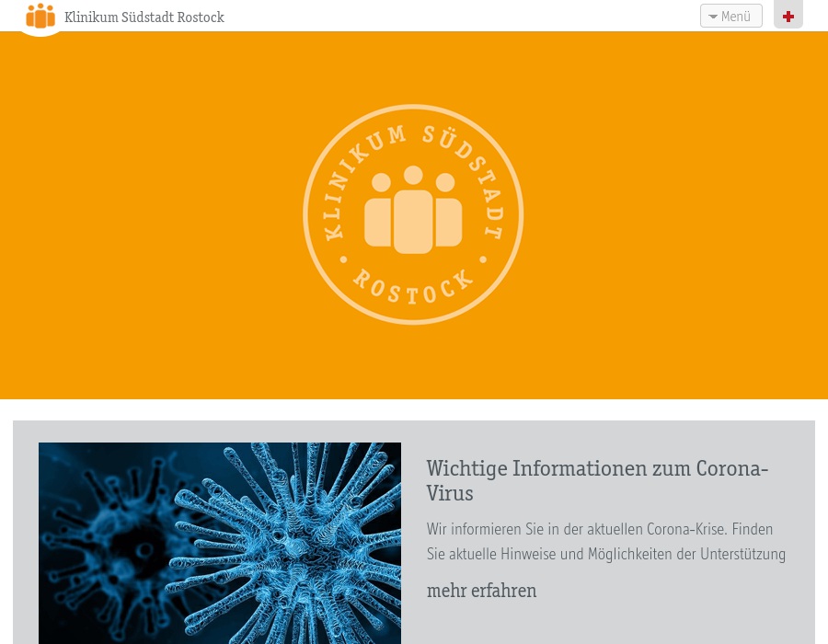Click the left person figure in seal
This screenshot has width=828, height=644.
click(379, 215)
